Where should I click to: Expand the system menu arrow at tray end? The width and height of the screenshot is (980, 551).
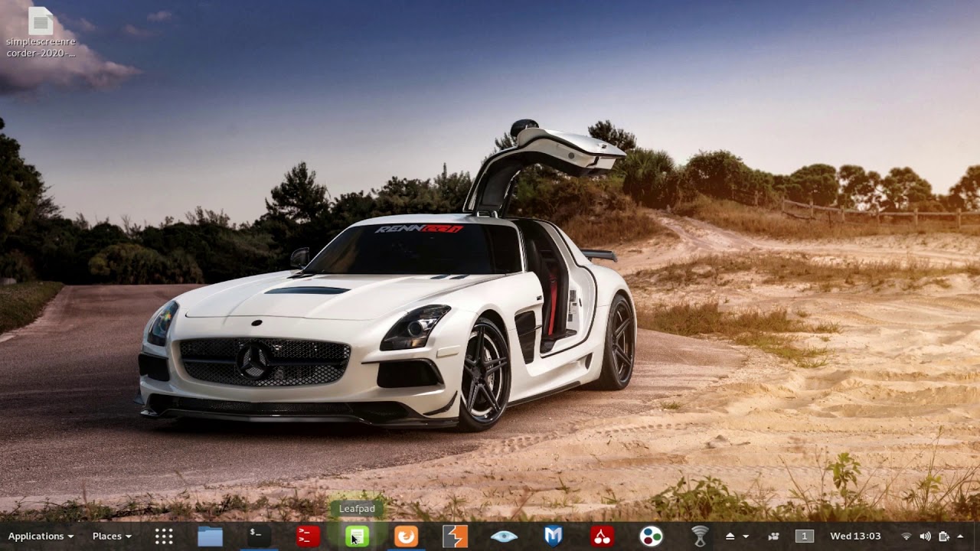tap(961, 536)
